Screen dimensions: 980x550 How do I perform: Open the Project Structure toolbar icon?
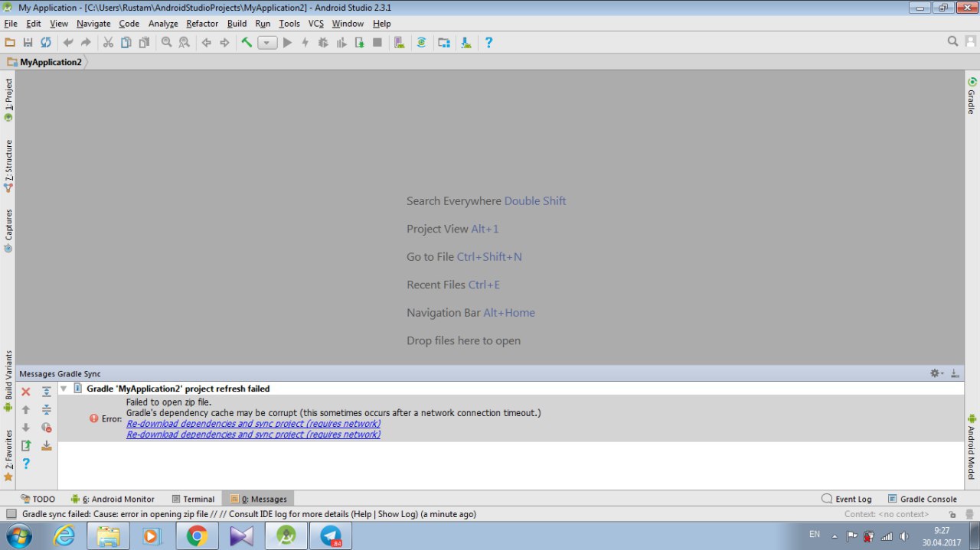point(443,43)
